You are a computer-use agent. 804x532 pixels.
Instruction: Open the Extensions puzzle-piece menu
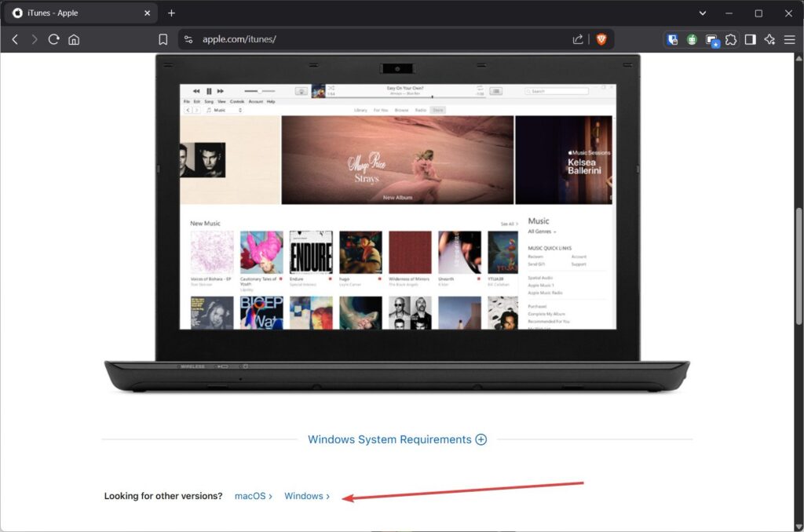(731, 39)
